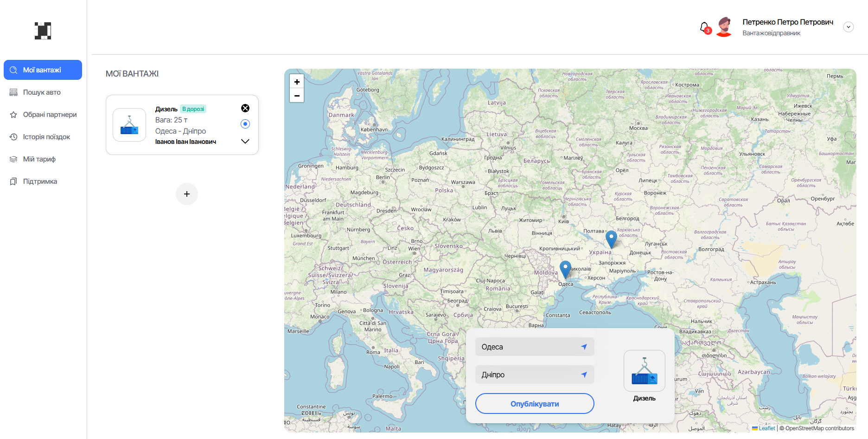
Task: Click the В дорозі status badge
Action: (193, 109)
